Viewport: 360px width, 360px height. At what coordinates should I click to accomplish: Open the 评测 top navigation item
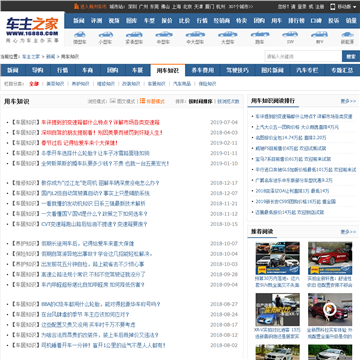click(96, 21)
